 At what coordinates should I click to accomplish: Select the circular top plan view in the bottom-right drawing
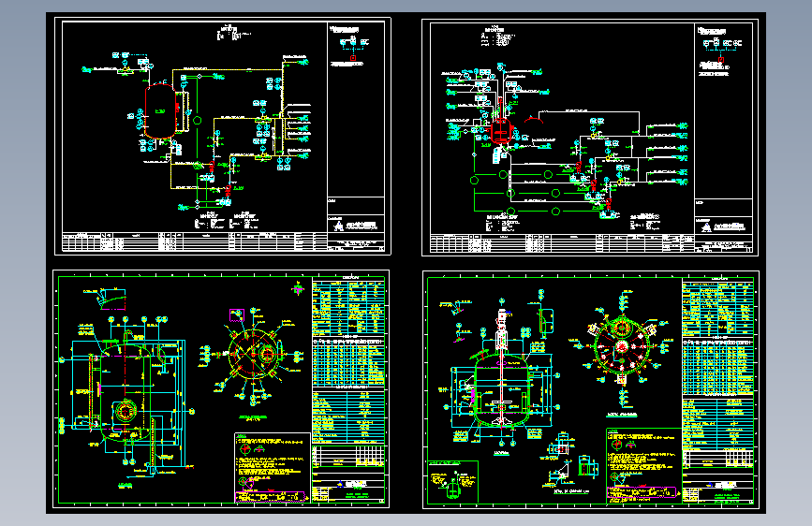[623, 347]
